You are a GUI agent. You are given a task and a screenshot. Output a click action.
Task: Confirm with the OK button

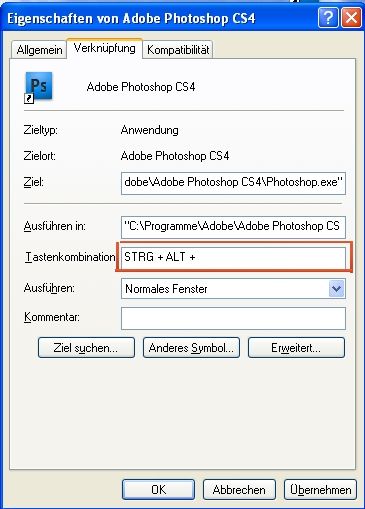(x=158, y=489)
